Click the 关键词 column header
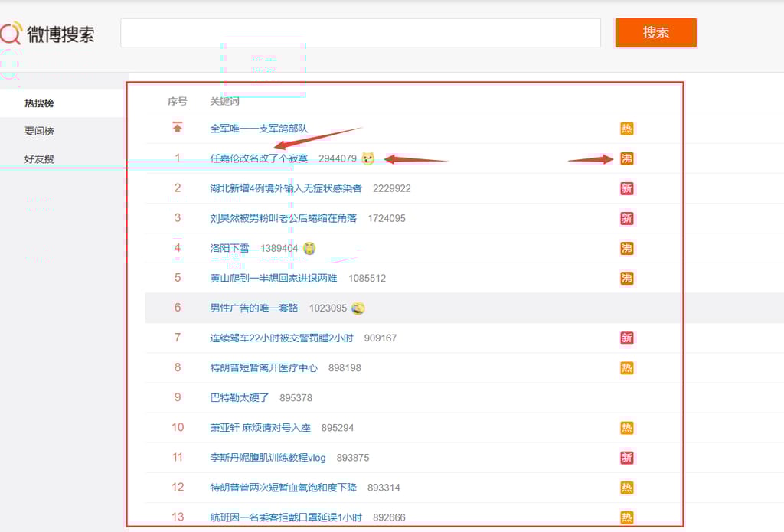Screen dimensions: 784x532 [224, 102]
